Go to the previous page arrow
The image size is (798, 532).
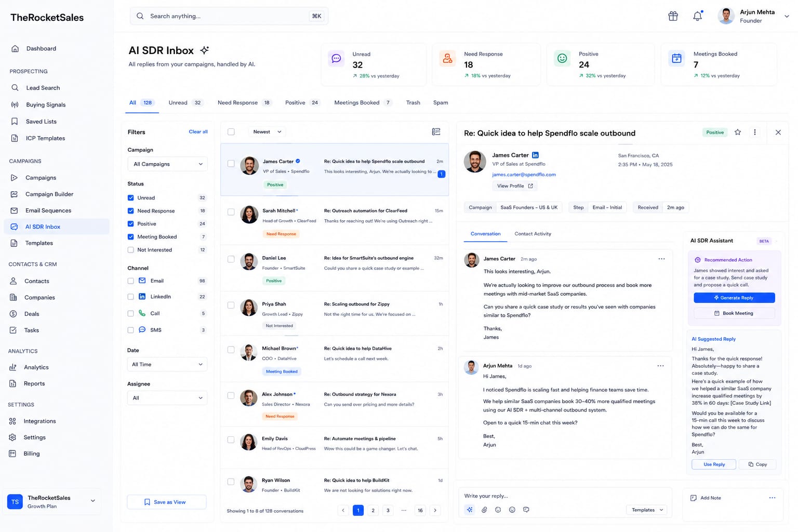[343, 510]
